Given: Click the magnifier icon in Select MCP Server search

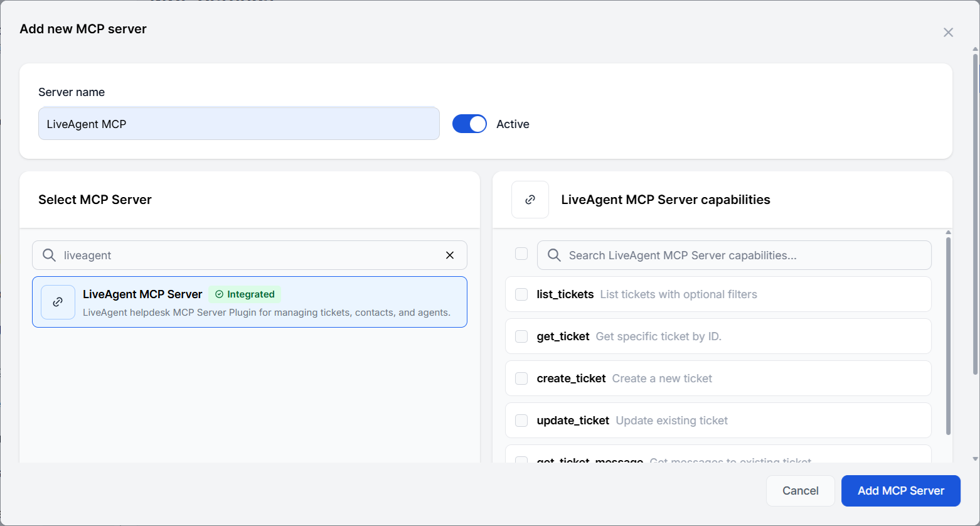Looking at the screenshot, I should (x=48, y=255).
